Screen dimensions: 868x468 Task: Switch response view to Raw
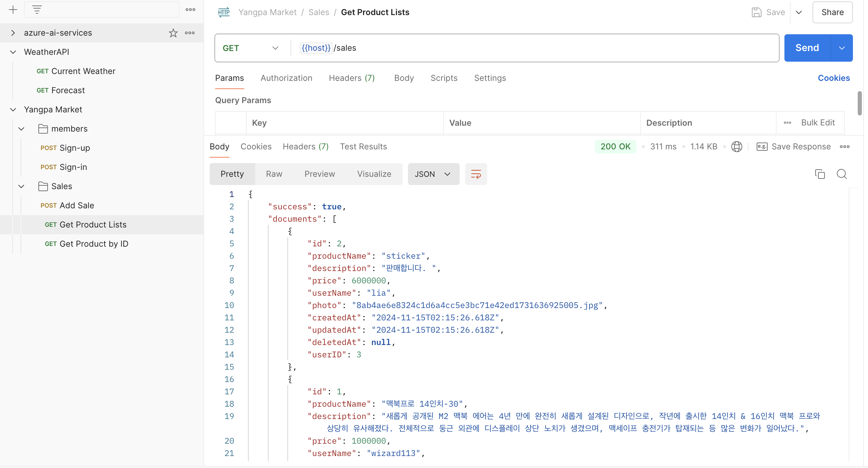click(x=274, y=174)
